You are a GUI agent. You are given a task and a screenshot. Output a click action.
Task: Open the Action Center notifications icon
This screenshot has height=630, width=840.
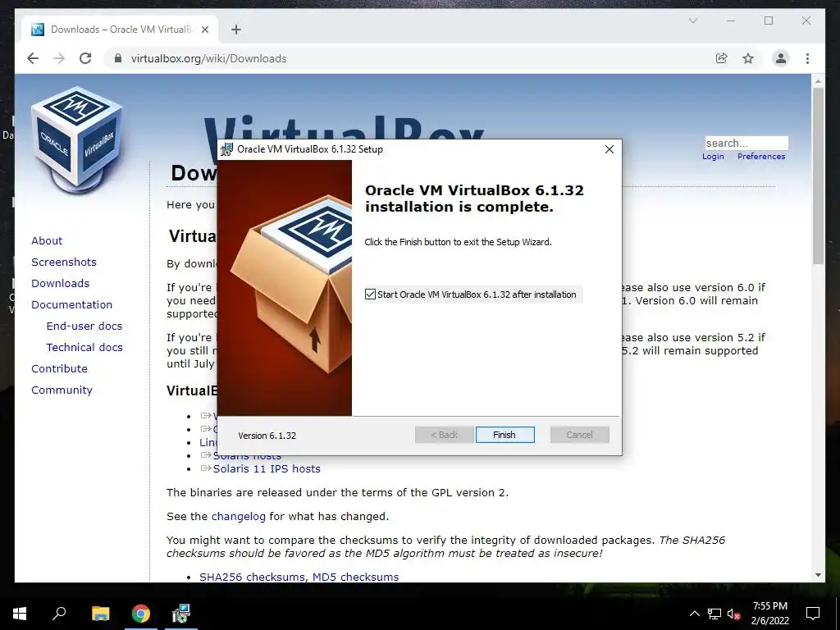pos(813,614)
